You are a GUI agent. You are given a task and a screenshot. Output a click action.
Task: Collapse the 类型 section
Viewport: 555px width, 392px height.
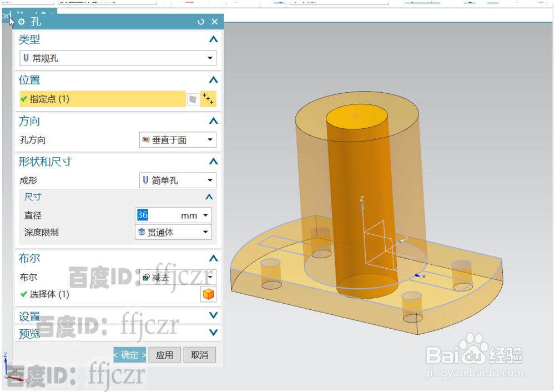point(213,39)
